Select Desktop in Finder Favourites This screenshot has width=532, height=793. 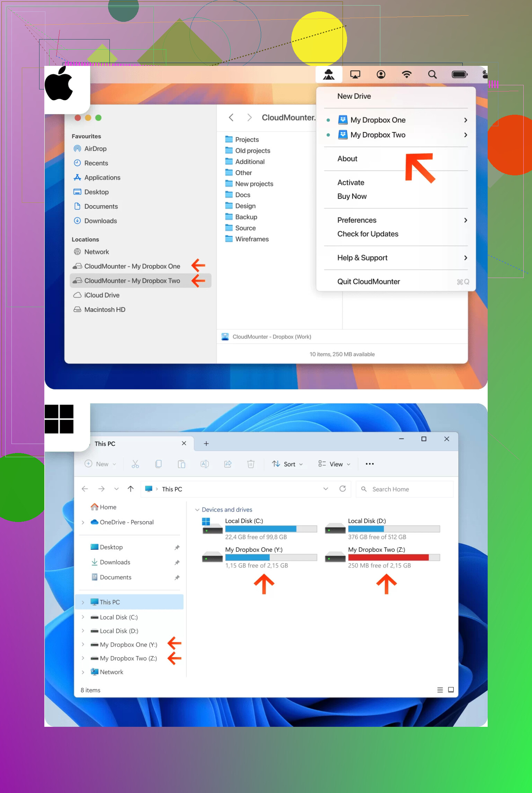point(96,192)
